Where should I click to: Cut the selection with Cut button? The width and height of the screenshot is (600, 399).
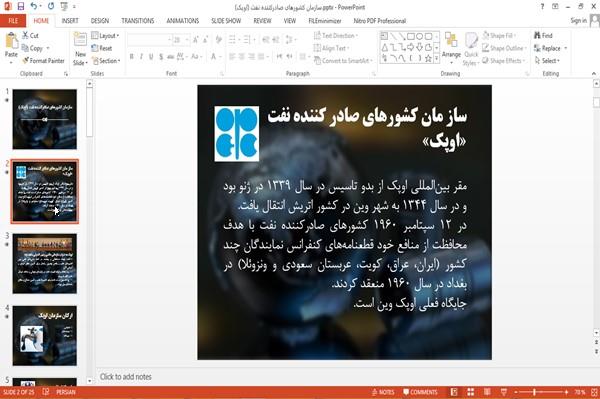(x=30, y=36)
